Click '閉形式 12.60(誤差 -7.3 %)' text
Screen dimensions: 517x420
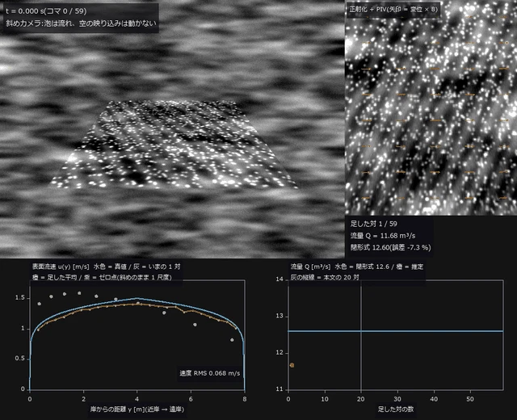tap(390, 248)
